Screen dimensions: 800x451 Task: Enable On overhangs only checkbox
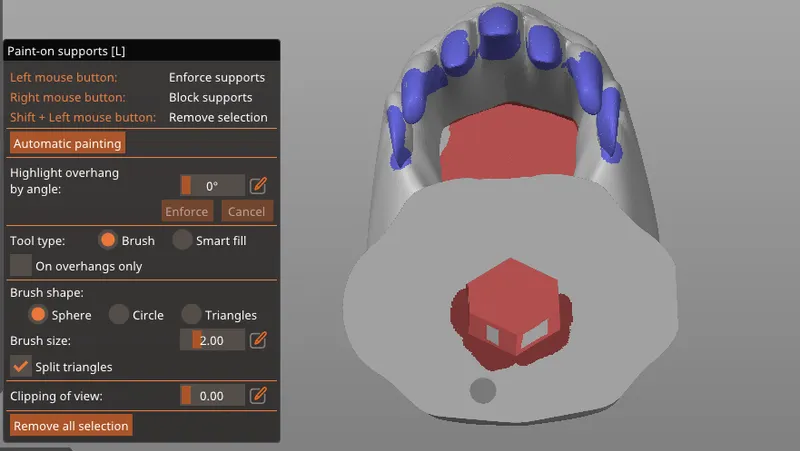pos(20,266)
